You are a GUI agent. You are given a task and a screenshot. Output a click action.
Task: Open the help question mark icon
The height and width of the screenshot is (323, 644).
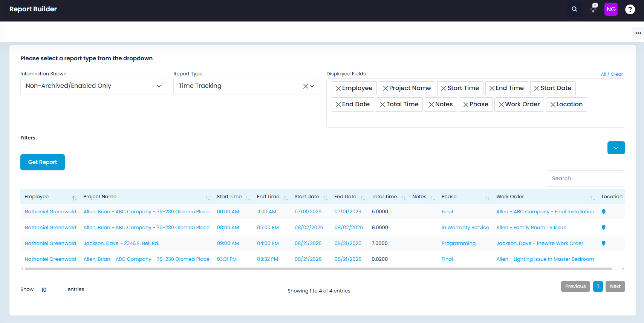tap(630, 9)
